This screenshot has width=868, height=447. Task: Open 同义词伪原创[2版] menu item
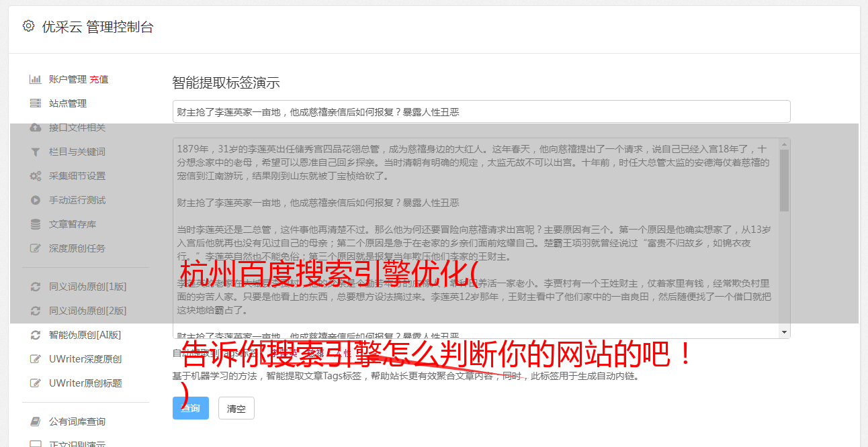coord(79,311)
